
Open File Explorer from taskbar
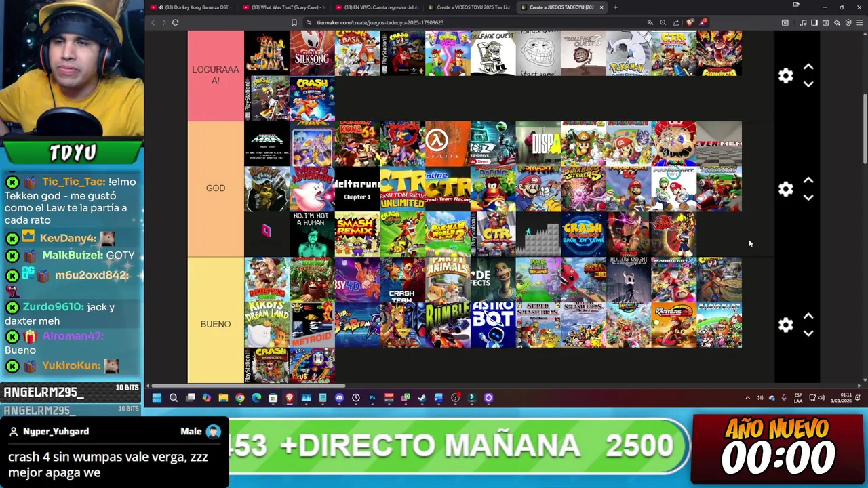[x=223, y=398]
